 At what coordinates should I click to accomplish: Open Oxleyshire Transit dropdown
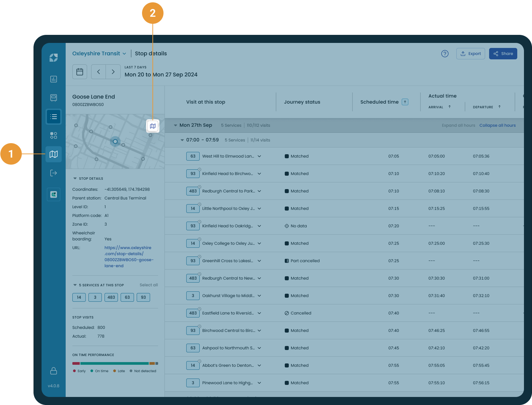coord(99,54)
